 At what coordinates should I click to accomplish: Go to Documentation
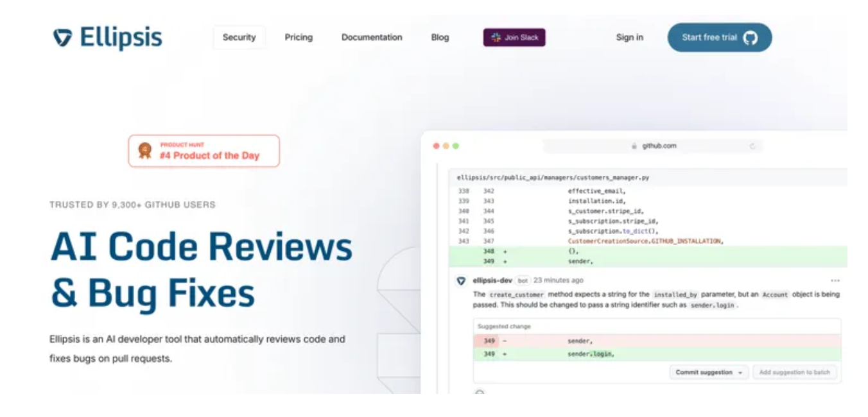click(372, 37)
